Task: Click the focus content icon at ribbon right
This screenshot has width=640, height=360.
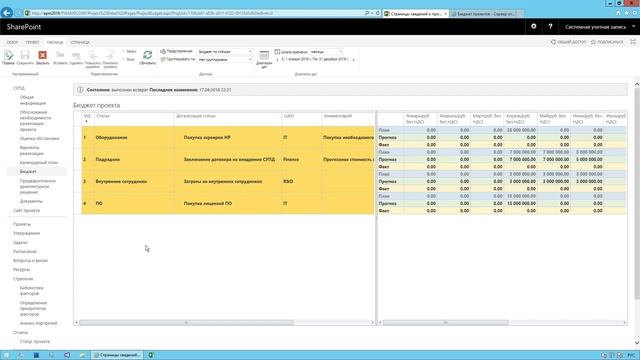Action: [x=633, y=42]
